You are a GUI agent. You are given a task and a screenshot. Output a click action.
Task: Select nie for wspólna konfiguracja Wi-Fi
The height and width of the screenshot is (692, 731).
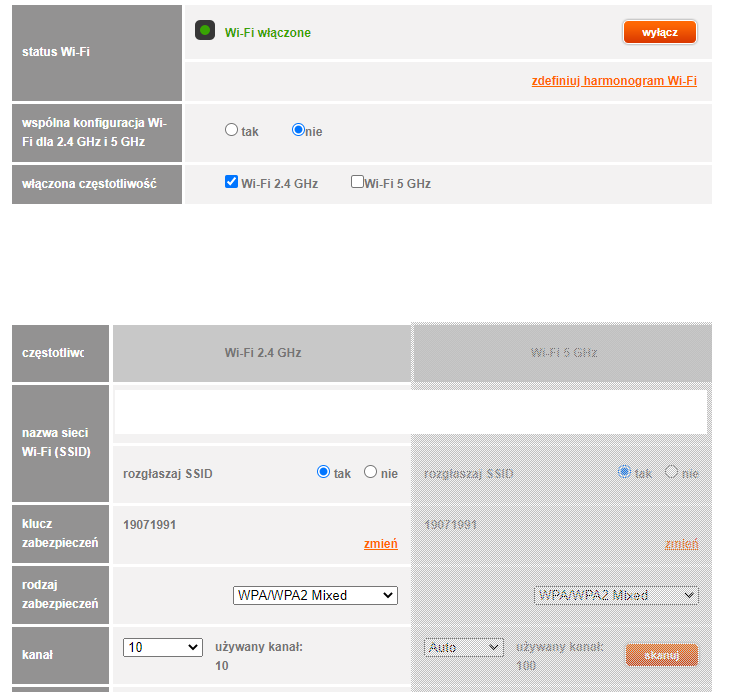click(298, 130)
